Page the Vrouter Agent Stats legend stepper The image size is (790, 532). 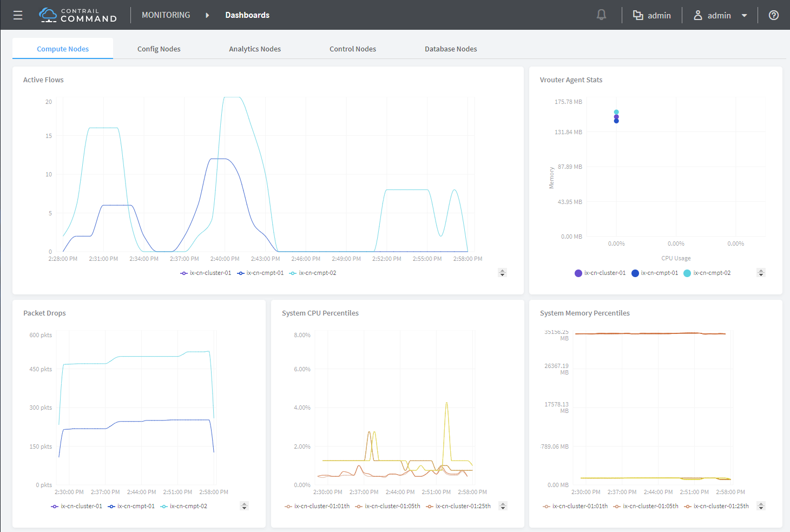coord(761,273)
